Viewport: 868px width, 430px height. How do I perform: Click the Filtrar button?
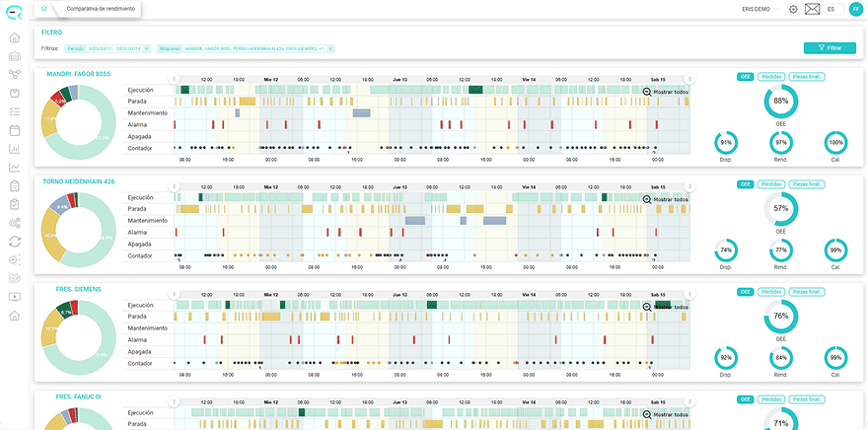(x=830, y=48)
